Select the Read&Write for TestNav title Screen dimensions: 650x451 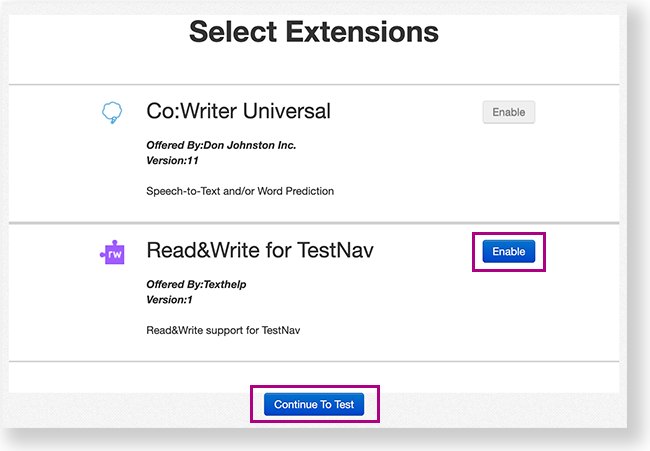tap(260, 250)
